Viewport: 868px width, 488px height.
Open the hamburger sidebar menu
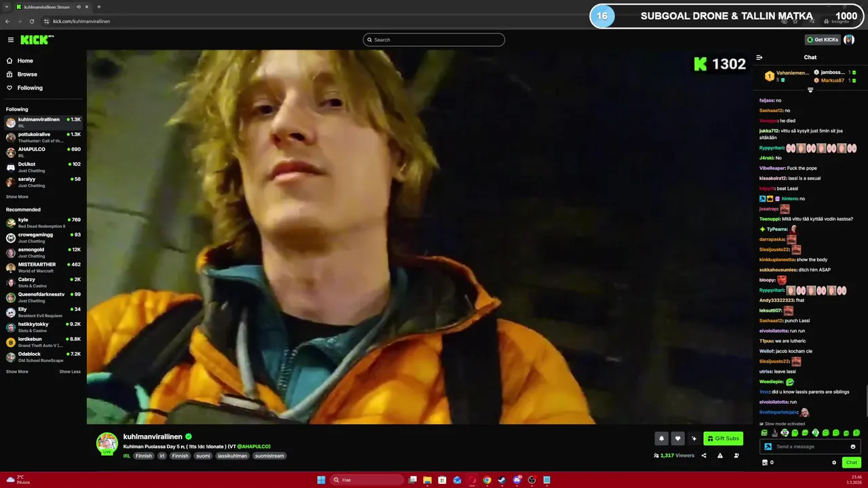pyautogui.click(x=10, y=40)
